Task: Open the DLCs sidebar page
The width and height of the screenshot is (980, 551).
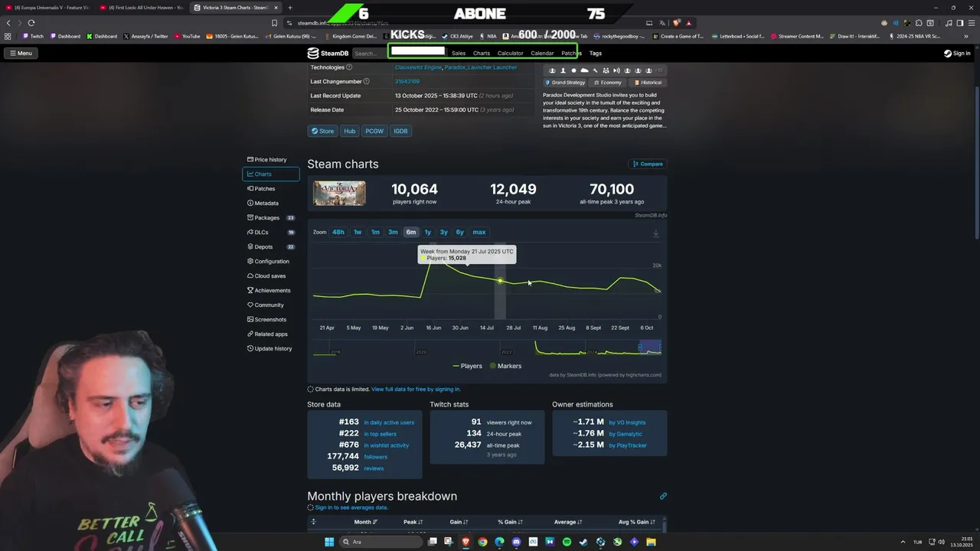Action: [x=270, y=232]
